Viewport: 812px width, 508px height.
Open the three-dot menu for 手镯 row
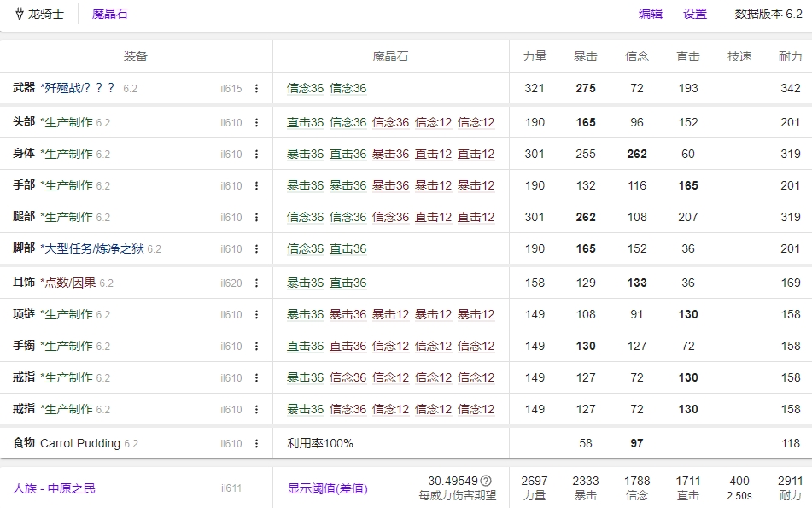[x=256, y=347]
